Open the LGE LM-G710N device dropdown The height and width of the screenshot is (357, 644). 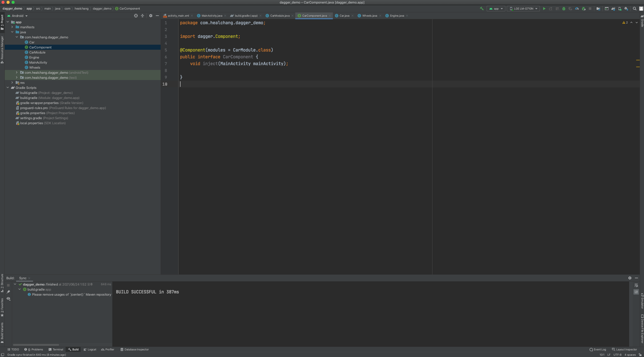(523, 9)
